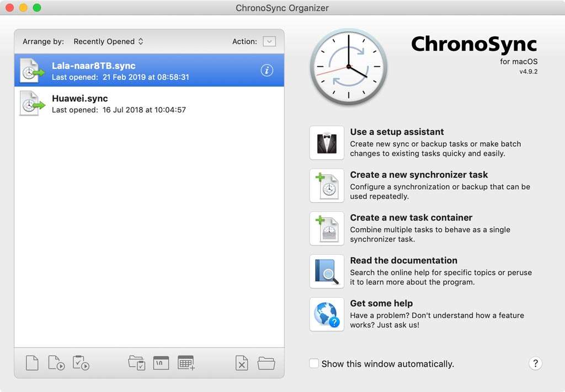Image resolution: width=565 pixels, height=392 pixels.
Task: Click the new task container icon
Action: point(327,229)
